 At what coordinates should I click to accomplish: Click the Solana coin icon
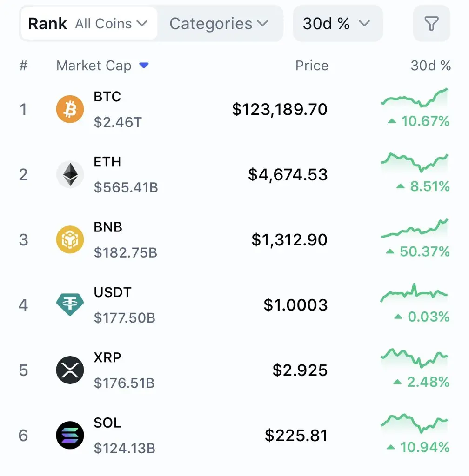(70, 435)
